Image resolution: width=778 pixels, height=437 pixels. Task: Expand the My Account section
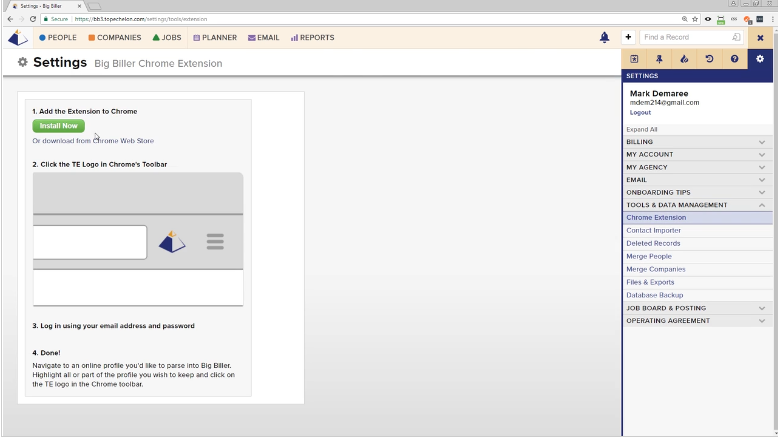tap(698, 155)
